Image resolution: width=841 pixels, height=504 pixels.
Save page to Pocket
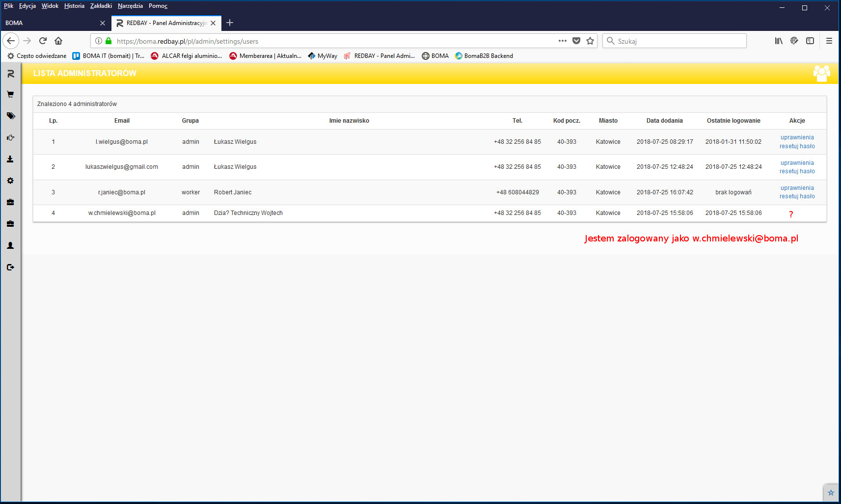tap(576, 41)
